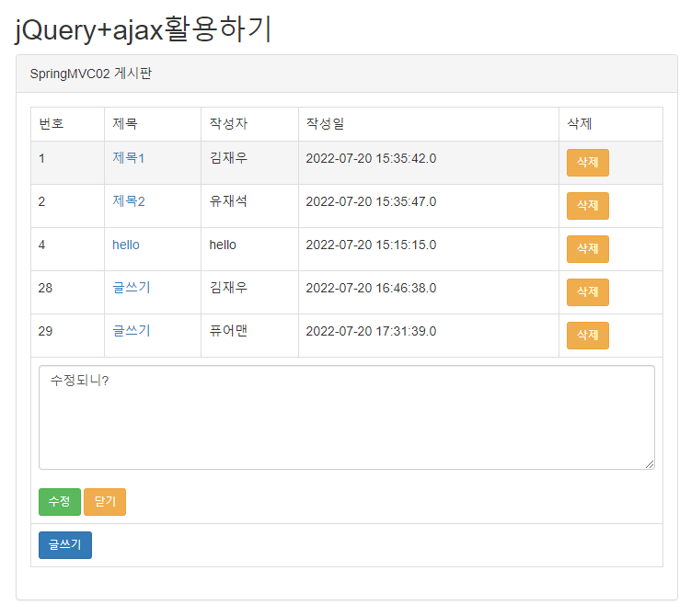Click 삭제 button for post number 28
Screen dimensions: 691x616
coord(587,292)
